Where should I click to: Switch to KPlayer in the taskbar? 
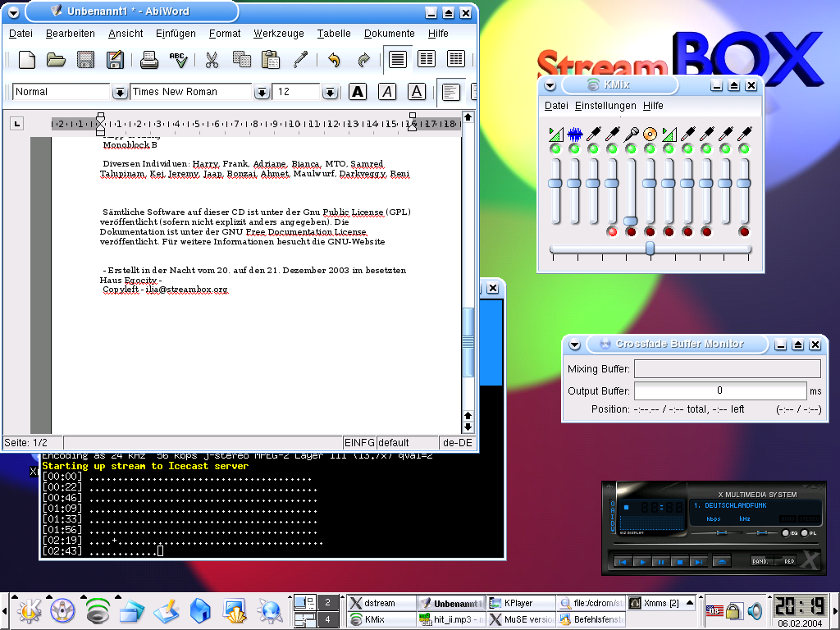click(521, 603)
